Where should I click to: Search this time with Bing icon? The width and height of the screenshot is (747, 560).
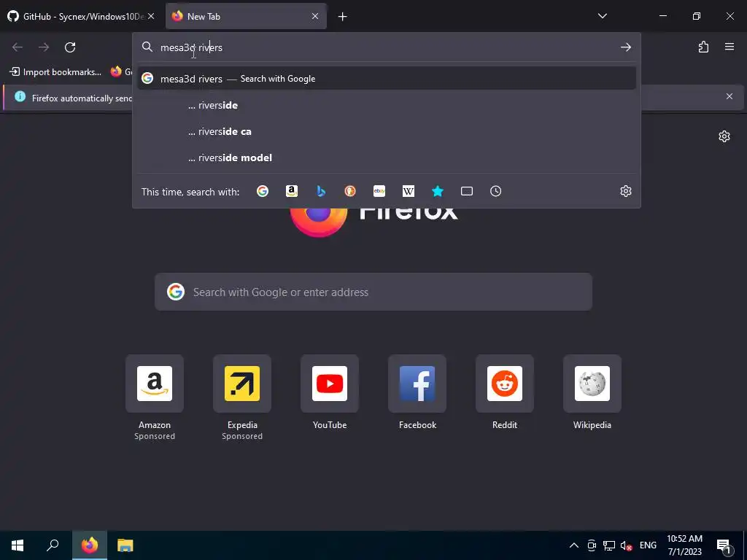(321, 191)
